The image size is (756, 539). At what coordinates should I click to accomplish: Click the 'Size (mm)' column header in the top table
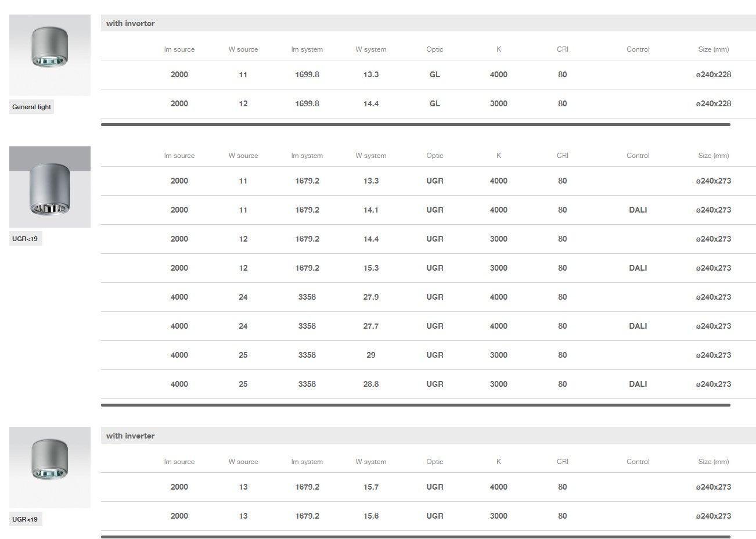(713, 49)
